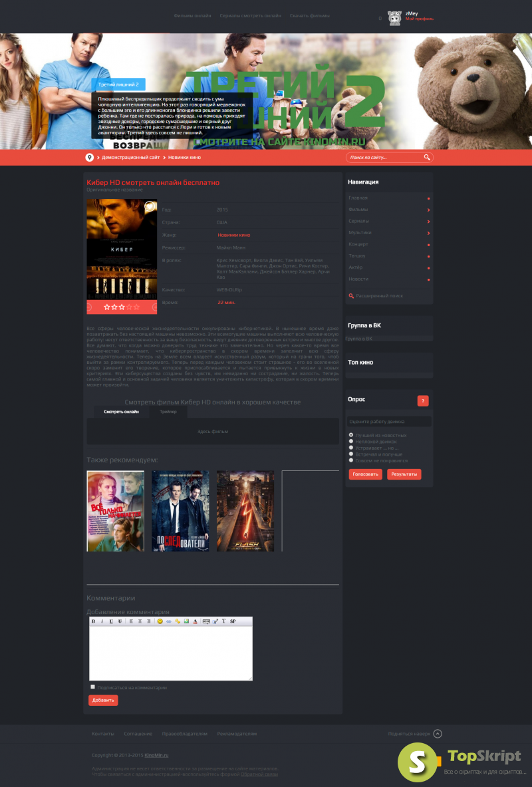This screenshot has height=787, width=532.
Task: Open 'Сериалы смотреть онлайн' top menu item
Action: (x=250, y=15)
